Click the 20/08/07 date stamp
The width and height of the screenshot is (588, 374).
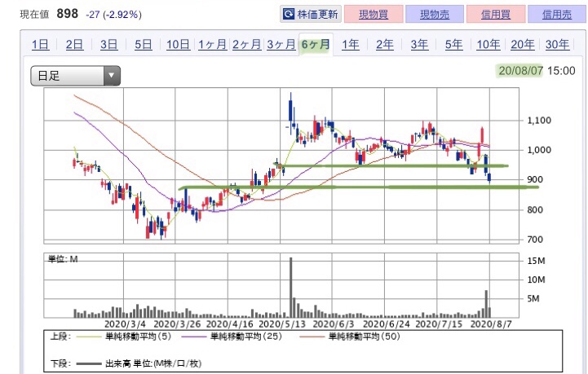(x=520, y=70)
